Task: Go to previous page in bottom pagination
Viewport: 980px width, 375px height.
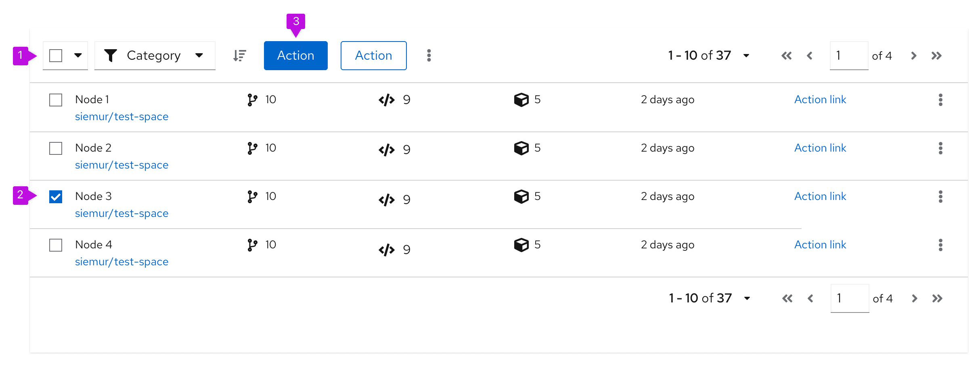Action: (810, 298)
